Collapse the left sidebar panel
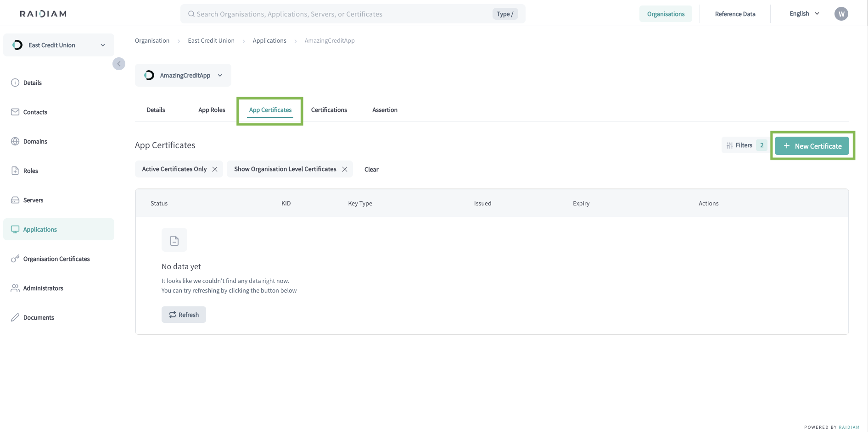868x432 pixels. pyautogui.click(x=119, y=64)
